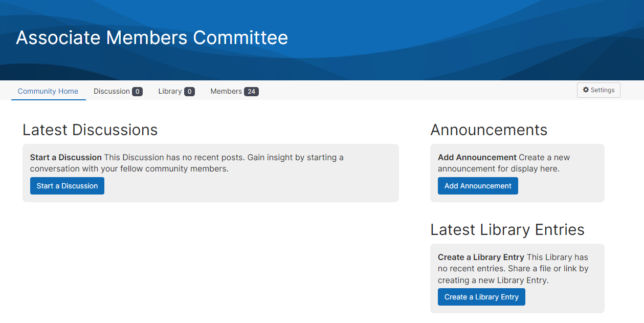This screenshot has width=644, height=323.
Task: Click the bold Start a Discussion text
Action: [x=66, y=157]
